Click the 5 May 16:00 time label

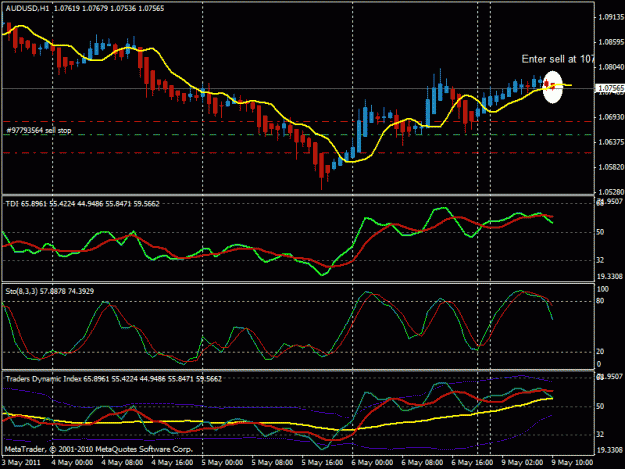[x=322, y=463]
